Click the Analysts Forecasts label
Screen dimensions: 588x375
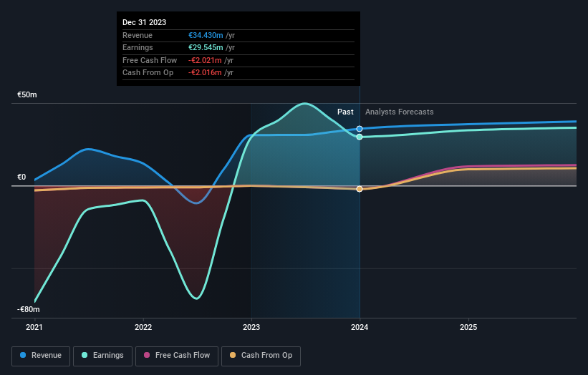click(400, 112)
